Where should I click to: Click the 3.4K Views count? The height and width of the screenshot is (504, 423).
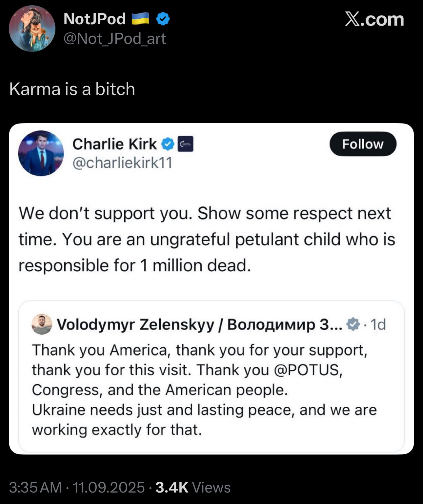193,487
